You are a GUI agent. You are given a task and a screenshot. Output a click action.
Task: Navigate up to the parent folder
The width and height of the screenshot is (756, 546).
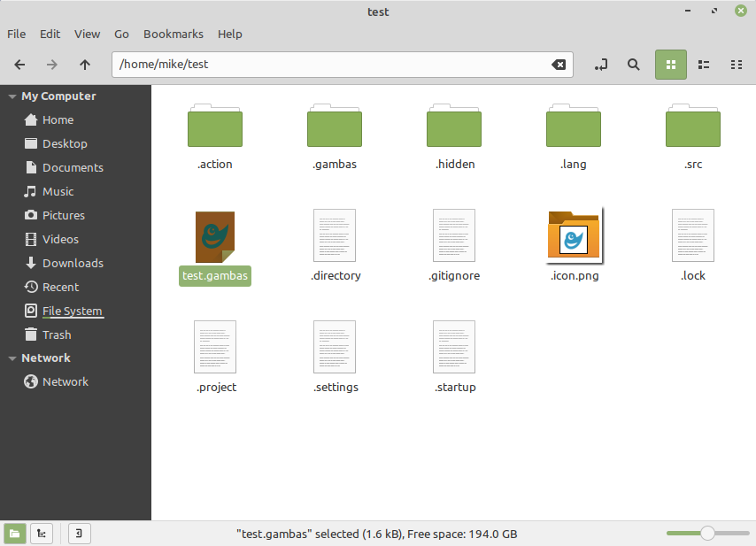coord(85,65)
